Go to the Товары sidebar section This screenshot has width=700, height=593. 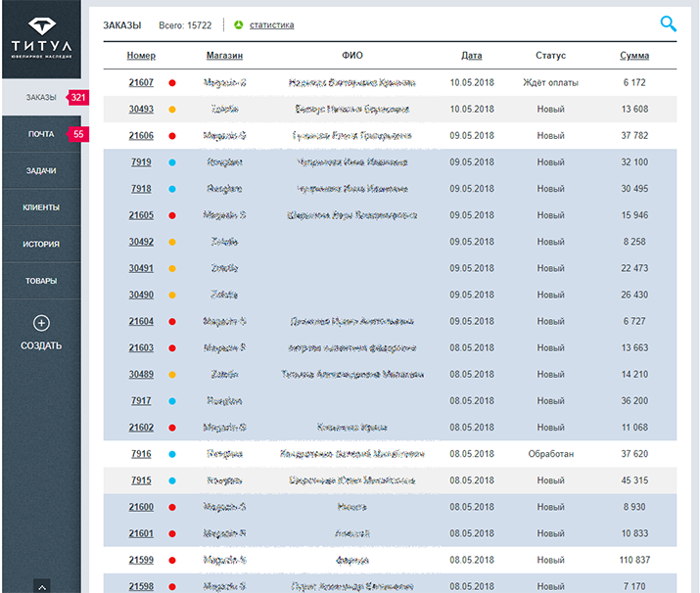click(x=41, y=281)
